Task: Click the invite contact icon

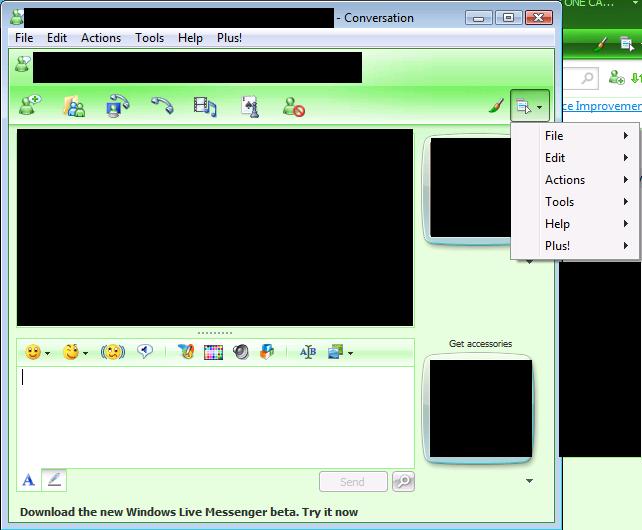Action: click(x=29, y=105)
